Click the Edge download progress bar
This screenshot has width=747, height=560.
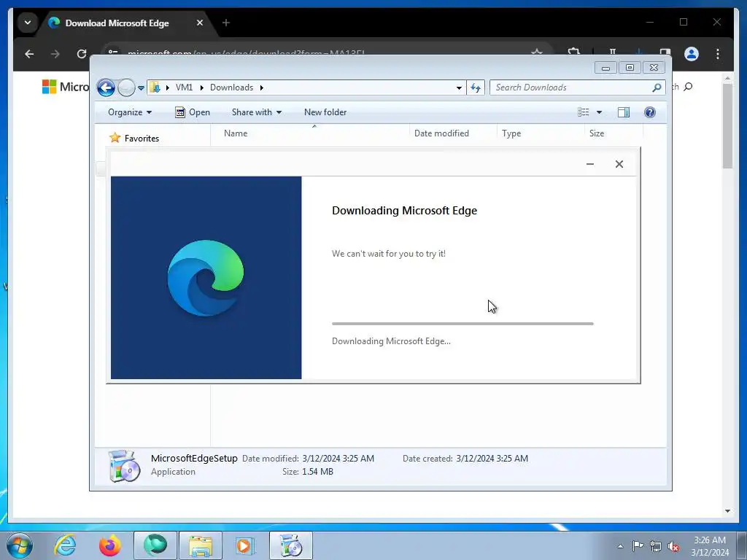tap(462, 324)
